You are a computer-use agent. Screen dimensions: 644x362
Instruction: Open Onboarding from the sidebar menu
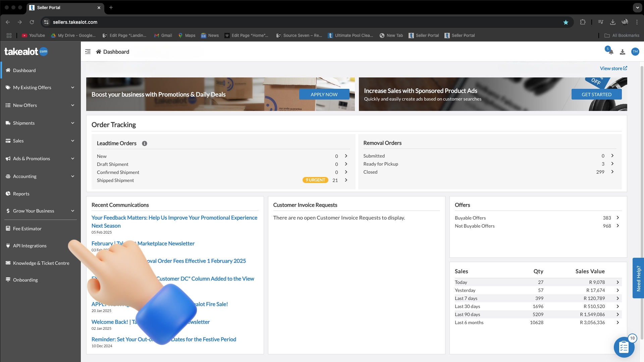tap(25, 280)
